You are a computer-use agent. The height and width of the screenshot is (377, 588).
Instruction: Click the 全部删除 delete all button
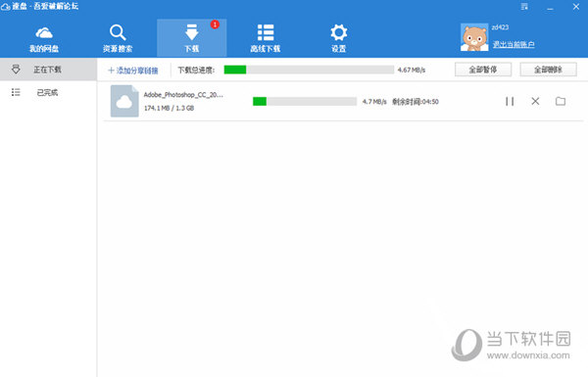click(548, 70)
